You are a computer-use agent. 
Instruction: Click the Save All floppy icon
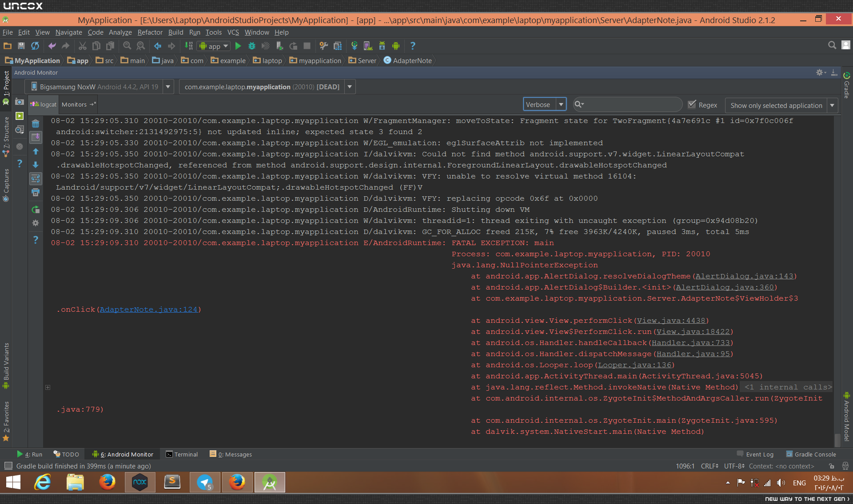tap(21, 46)
